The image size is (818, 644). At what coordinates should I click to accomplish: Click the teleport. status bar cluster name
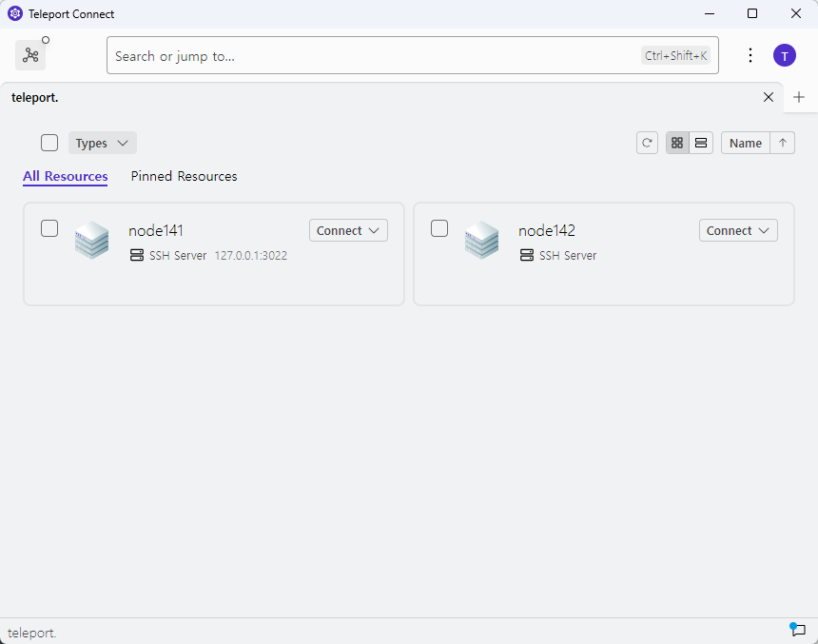click(x=31, y=633)
